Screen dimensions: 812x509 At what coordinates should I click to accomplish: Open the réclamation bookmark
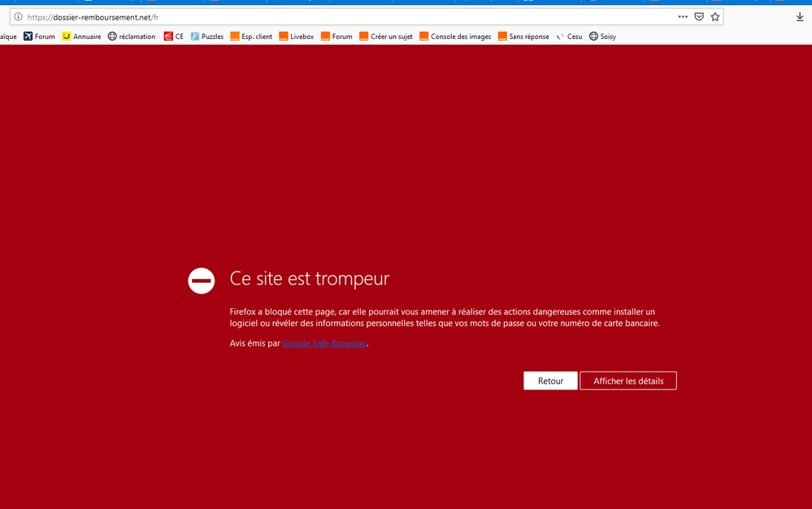[132, 37]
